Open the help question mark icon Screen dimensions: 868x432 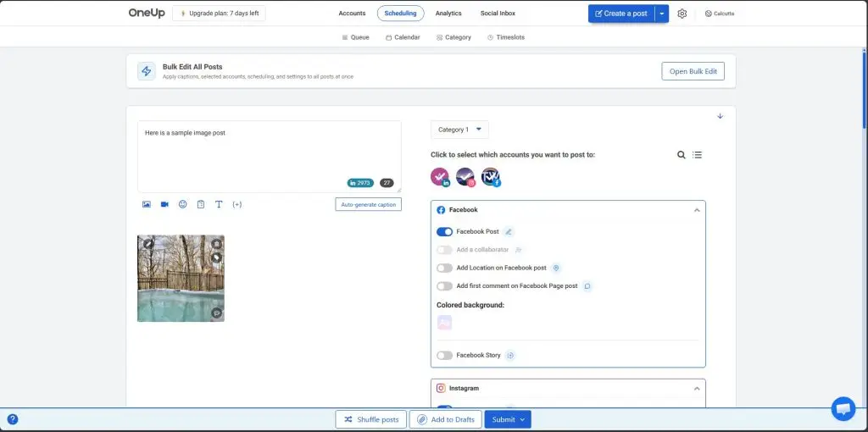tap(12, 419)
